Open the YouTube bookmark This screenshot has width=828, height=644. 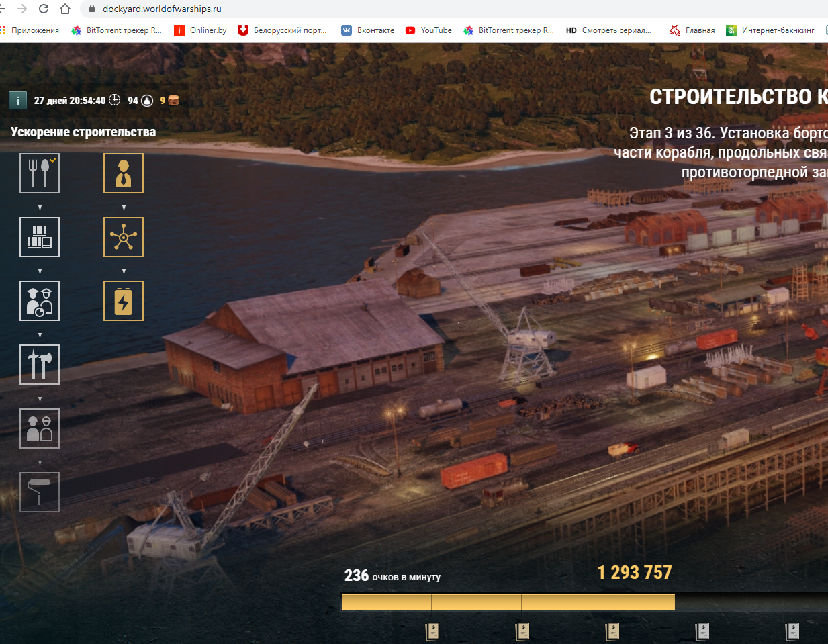click(x=428, y=30)
